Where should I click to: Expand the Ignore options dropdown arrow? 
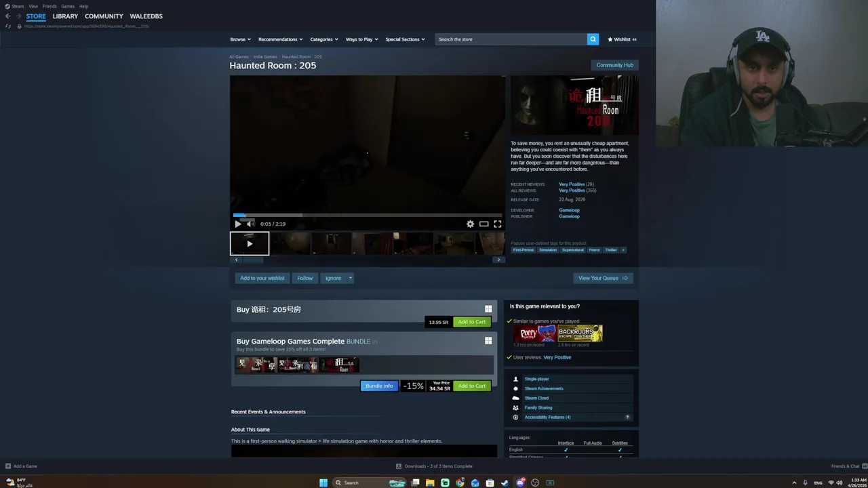coord(350,278)
